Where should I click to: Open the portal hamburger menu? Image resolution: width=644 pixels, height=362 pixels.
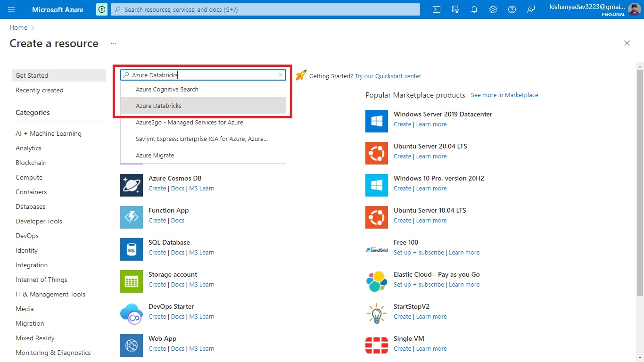click(x=11, y=9)
